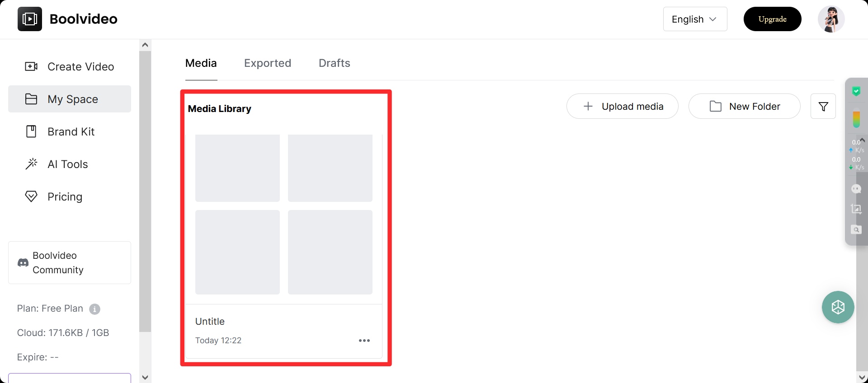Create a New Folder
The width and height of the screenshot is (868, 383).
click(x=744, y=107)
